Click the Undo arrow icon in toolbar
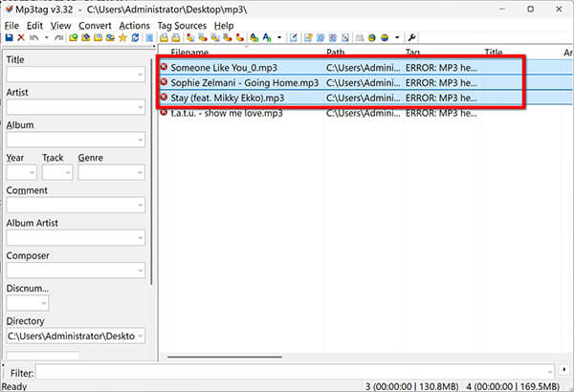574x392 pixels. (34, 37)
